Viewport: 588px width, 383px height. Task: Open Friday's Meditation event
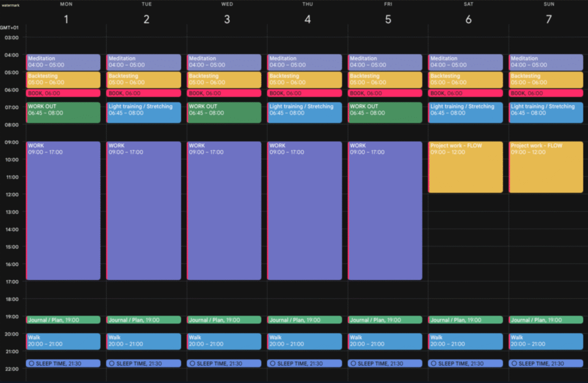click(x=385, y=61)
